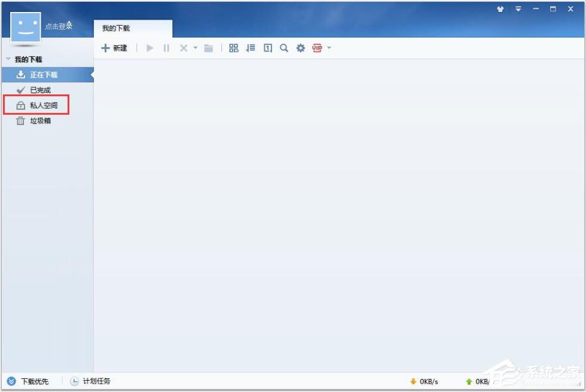
Task: Click the single-task view icon
Action: [x=268, y=48]
